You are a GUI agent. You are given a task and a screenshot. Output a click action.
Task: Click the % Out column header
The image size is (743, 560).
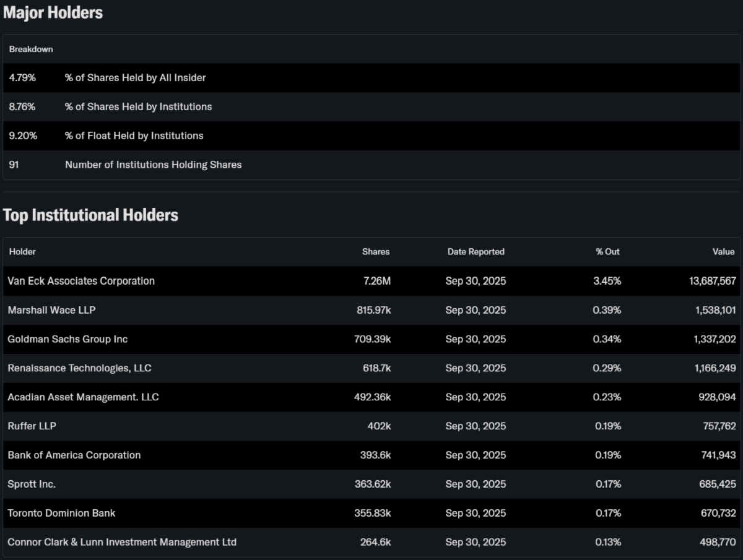(x=607, y=252)
